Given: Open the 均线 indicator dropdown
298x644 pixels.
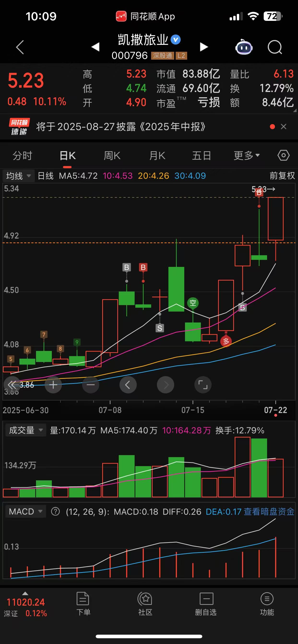Looking at the screenshot, I should click(x=18, y=176).
